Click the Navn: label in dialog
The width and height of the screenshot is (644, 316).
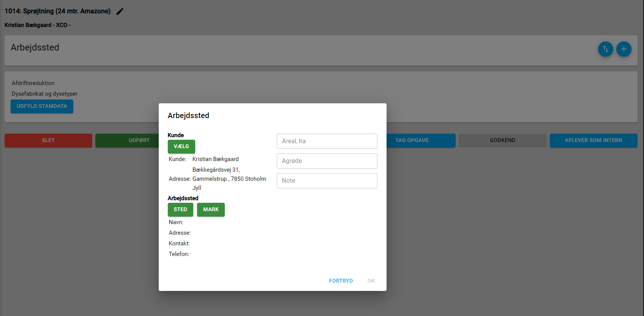coord(176,222)
